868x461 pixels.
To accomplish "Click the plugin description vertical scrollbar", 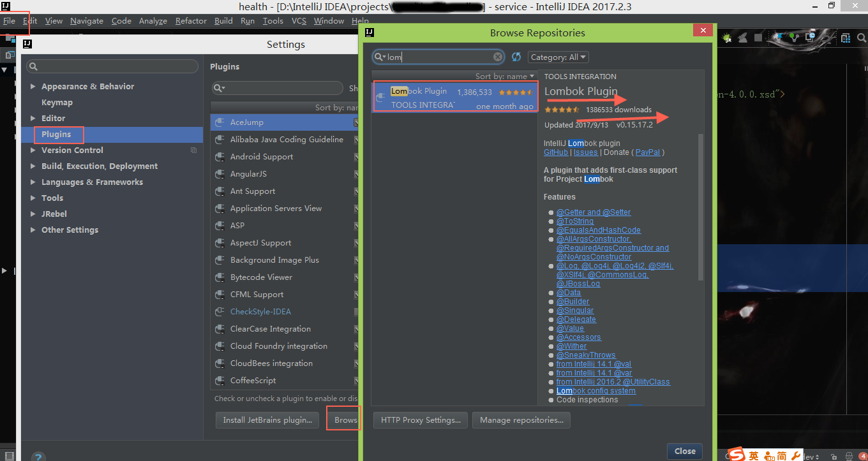I will pyautogui.click(x=701, y=204).
